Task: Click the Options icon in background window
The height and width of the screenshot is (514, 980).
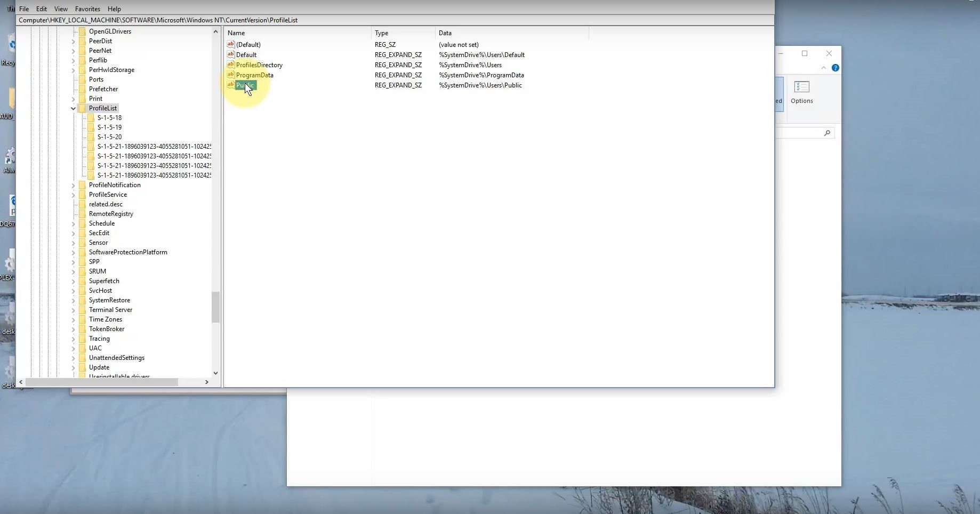Action: tap(801, 87)
